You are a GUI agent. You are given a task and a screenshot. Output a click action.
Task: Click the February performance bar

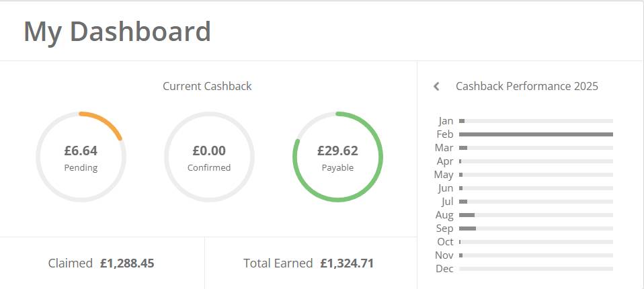(x=535, y=134)
